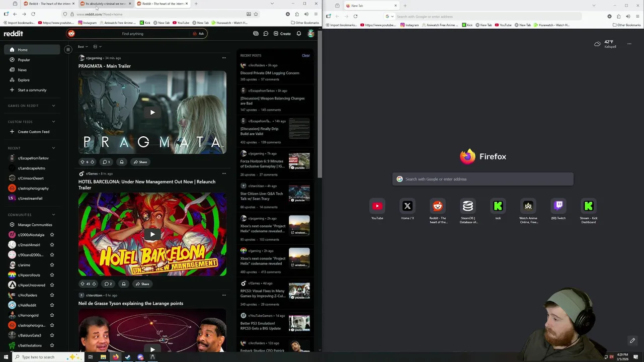This screenshot has width=644, height=362.
Task: Open list all tabs dropdown in left Firefox
Action: point(272,4)
